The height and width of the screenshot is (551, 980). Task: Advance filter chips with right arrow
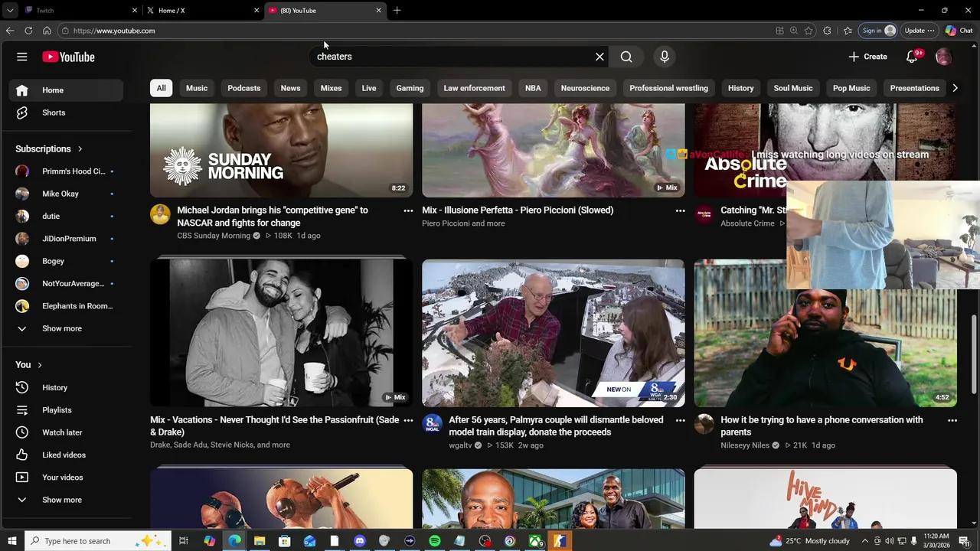955,88
